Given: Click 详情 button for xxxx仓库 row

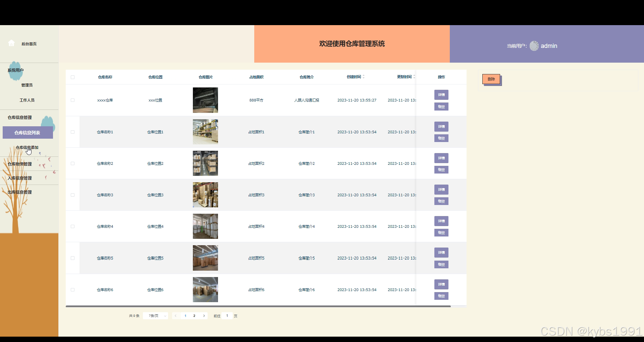Looking at the screenshot, I should click(441, 95).
